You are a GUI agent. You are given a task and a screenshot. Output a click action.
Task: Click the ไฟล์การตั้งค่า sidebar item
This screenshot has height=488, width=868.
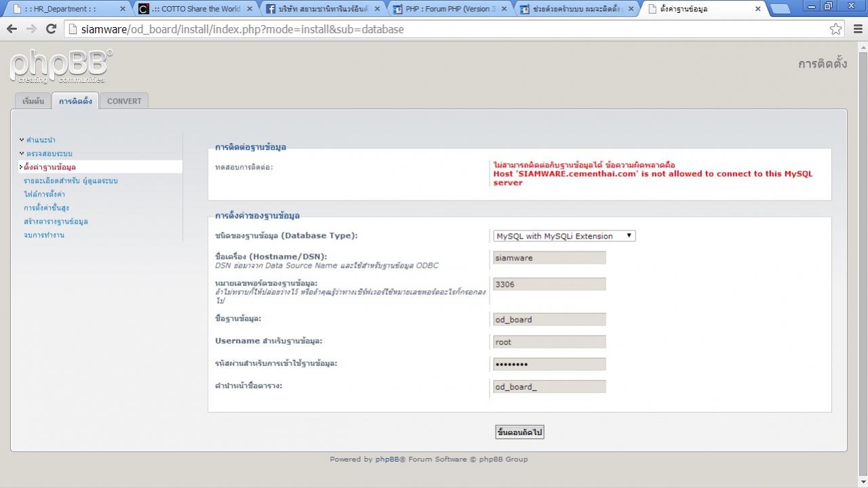(x=44, y=194)
